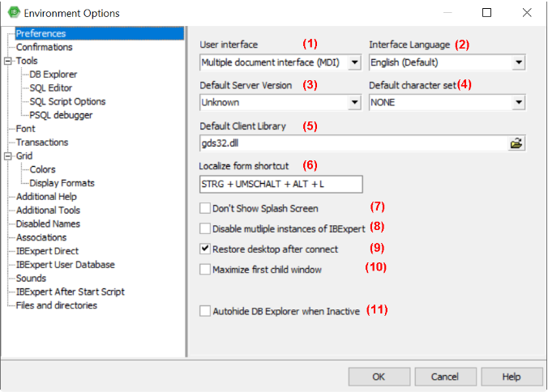The image size is (548, 392).
Task: Open the Transactions settings page
Action: [x=42, y=143]
